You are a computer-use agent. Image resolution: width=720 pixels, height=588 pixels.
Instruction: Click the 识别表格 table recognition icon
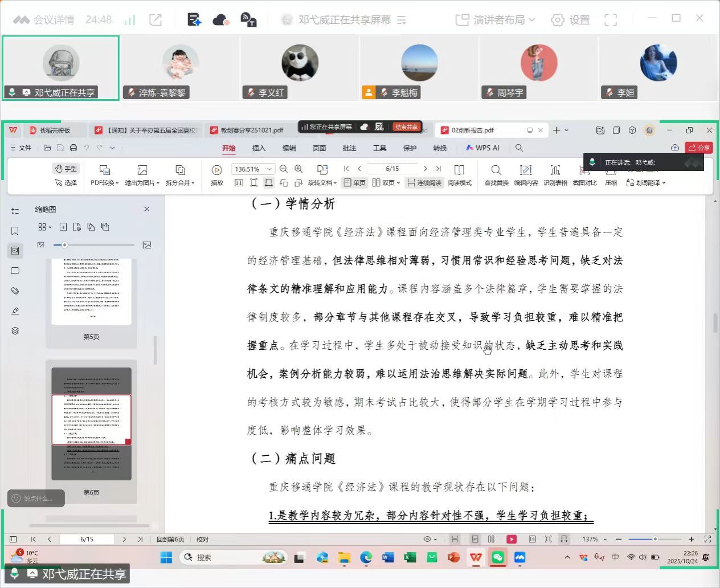click(555, 170)
